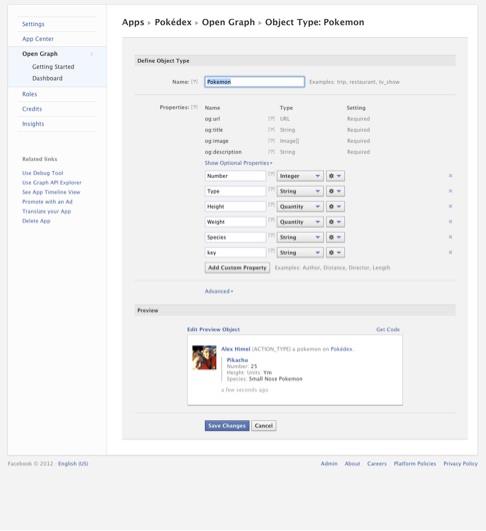Remove the Species property row
Screen dimensions: 486x531
(450, 237)
